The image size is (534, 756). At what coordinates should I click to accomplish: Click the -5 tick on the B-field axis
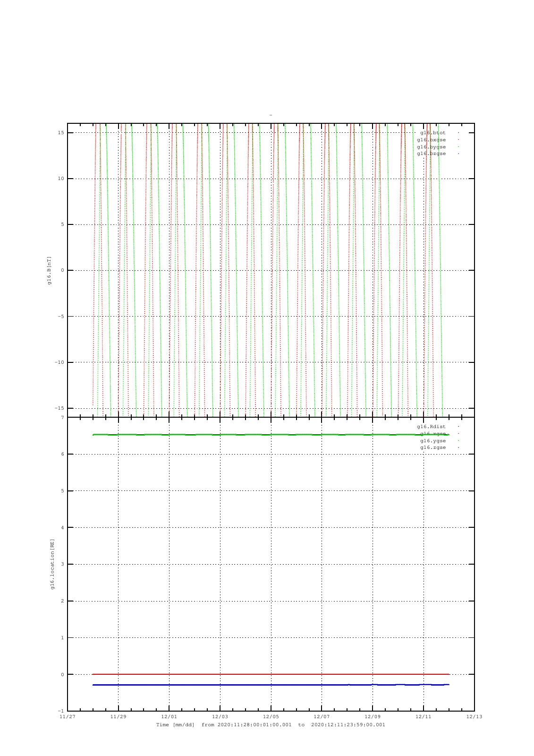click(61, 317)
